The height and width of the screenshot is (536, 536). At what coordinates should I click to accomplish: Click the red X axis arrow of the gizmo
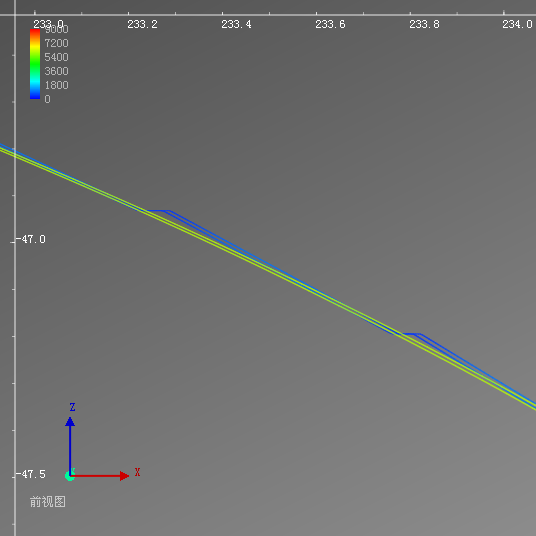pyautogui.click(x=99, y=476)
